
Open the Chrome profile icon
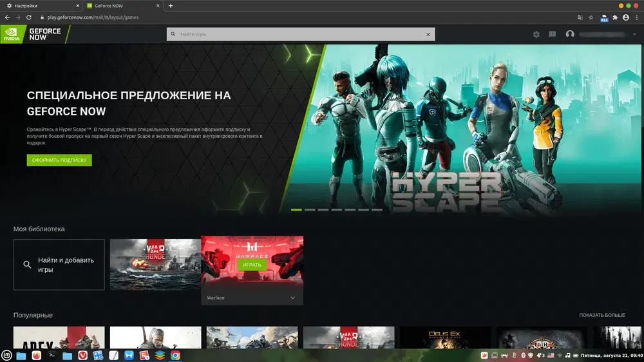point(625,17)
